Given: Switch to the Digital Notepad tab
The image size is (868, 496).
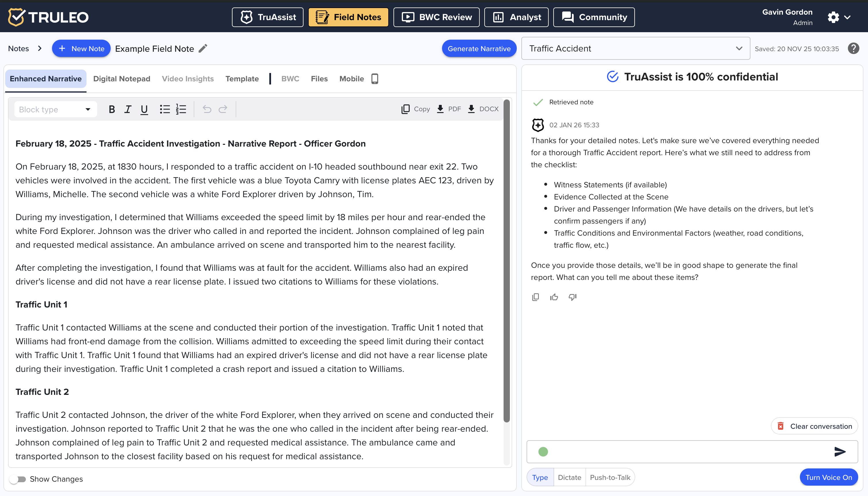Looking at the screenshot, I should 122,79.
